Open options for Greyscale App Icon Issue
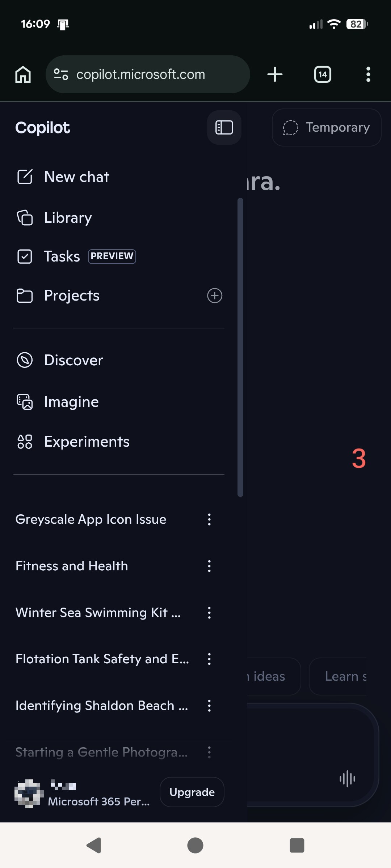391x868 pixels. pyautogui.click(x=209, y=519)
